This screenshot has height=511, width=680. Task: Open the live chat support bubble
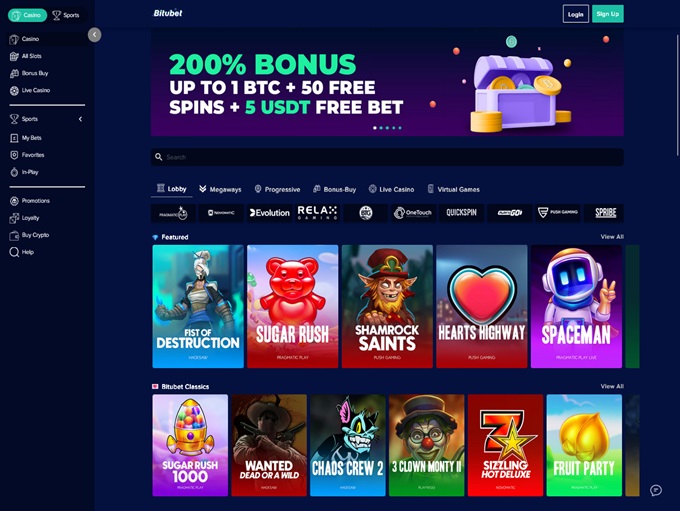[656, 490]
